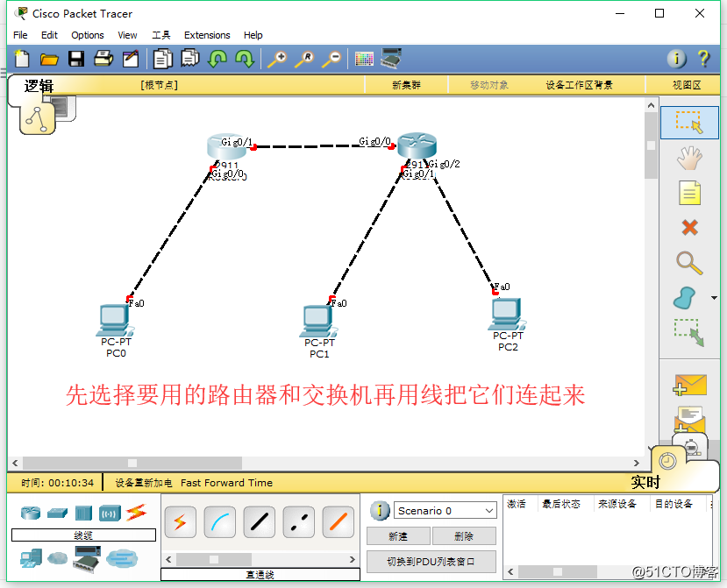Select Wireless Devices category
The image size is (727, 588).
point(110,514)
